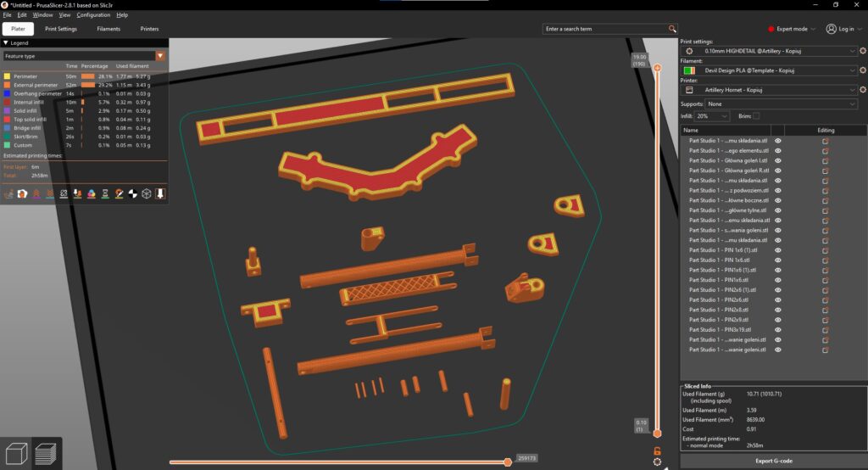Open the Supports dropdown
868x470 pixels.
pos(781,104)
